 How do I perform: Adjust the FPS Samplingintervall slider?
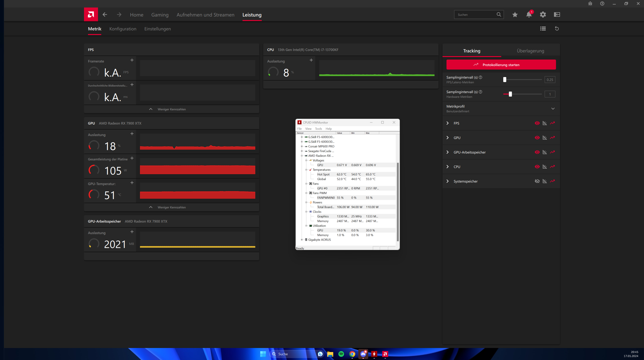(x=504, y=80)
